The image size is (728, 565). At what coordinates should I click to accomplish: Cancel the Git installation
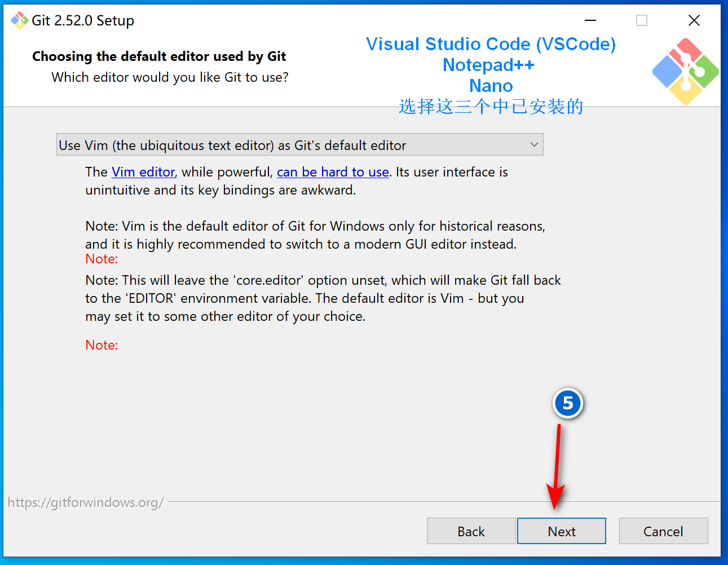pos(663,531)
